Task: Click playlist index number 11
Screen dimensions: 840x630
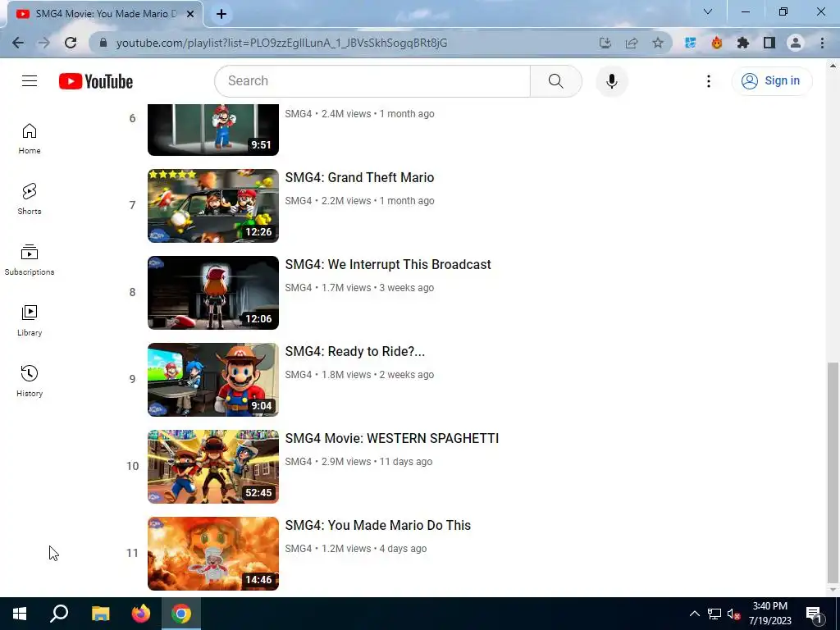Action: point(132,554)
